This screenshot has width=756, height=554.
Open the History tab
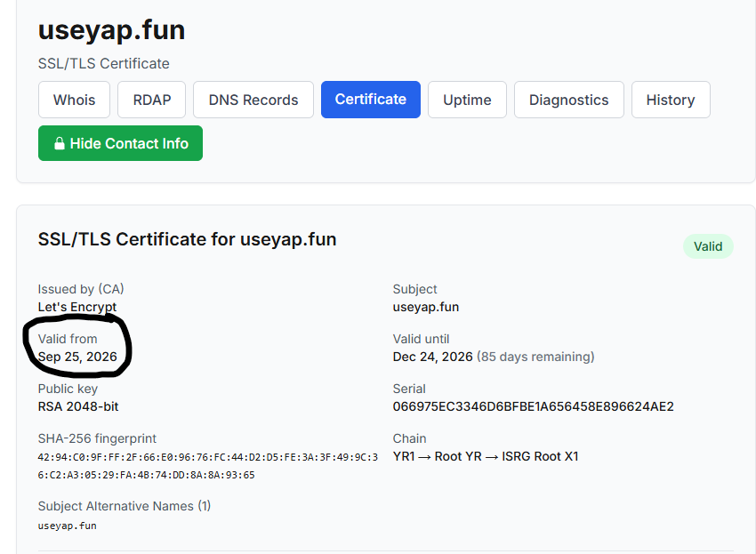pyautogui.click(x=671, y=100)
